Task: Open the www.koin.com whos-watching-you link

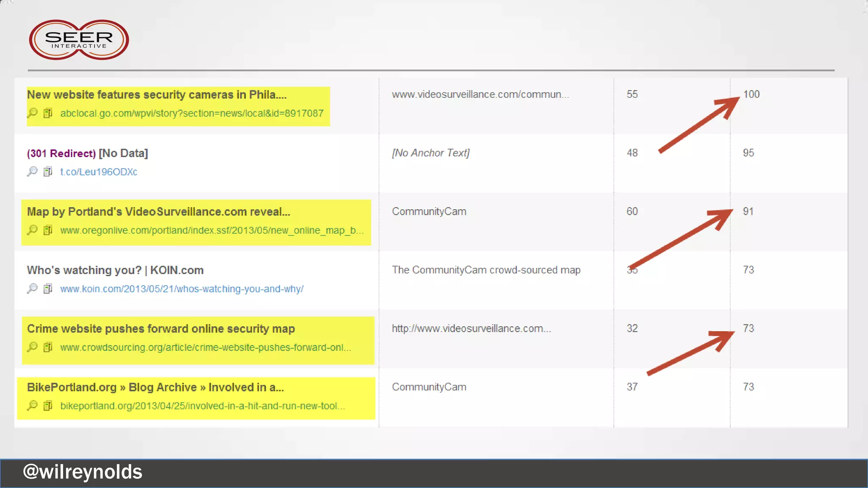Action: pos(181,289)
